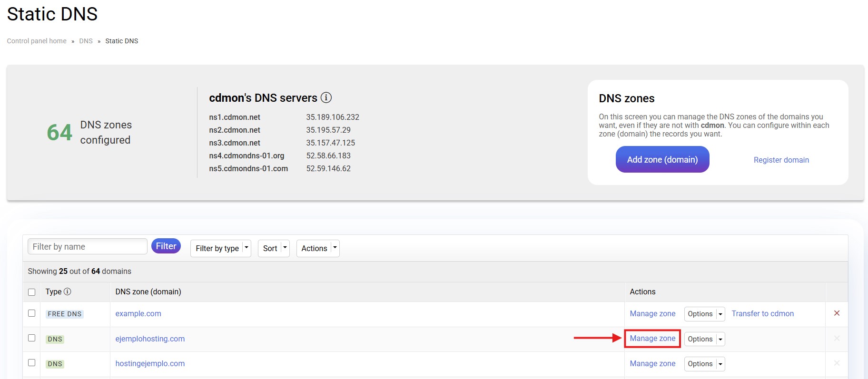The width and height of the screenshot is (868, 379).
Task: Click info icon beside cdmon's DNS servers
Action: click(326, 97)
